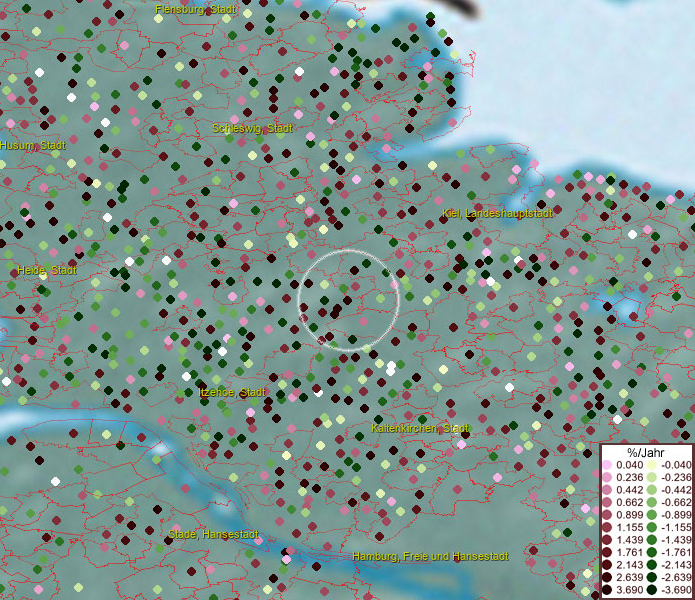Image resolution: width=695 pixels, height=600 pixels.
Task: Select the Husum, Stadt label
Action: click(33, 145)
